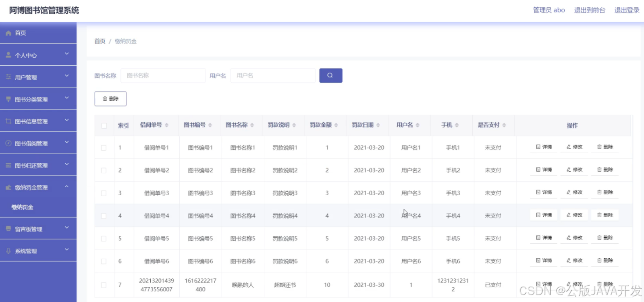The image size is (644, 302).
Task: Sort by 罚款金额 column arrows
Action: 336,125
